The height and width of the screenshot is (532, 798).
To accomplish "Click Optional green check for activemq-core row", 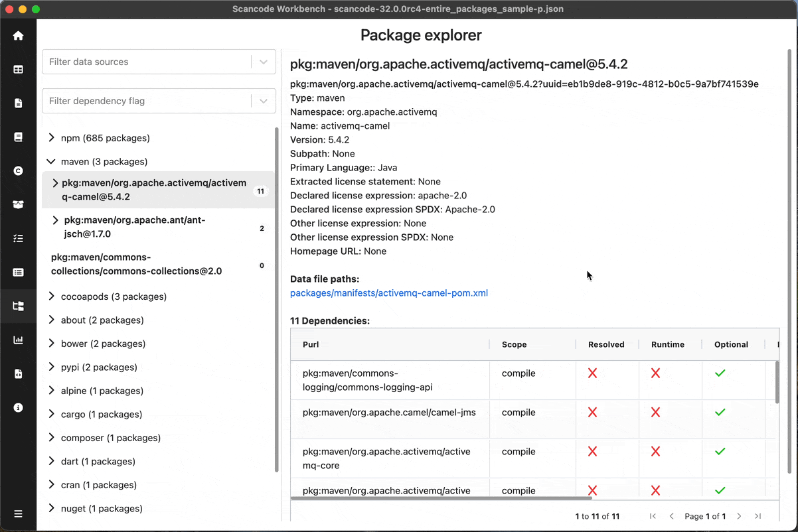I will coord(720,452).
